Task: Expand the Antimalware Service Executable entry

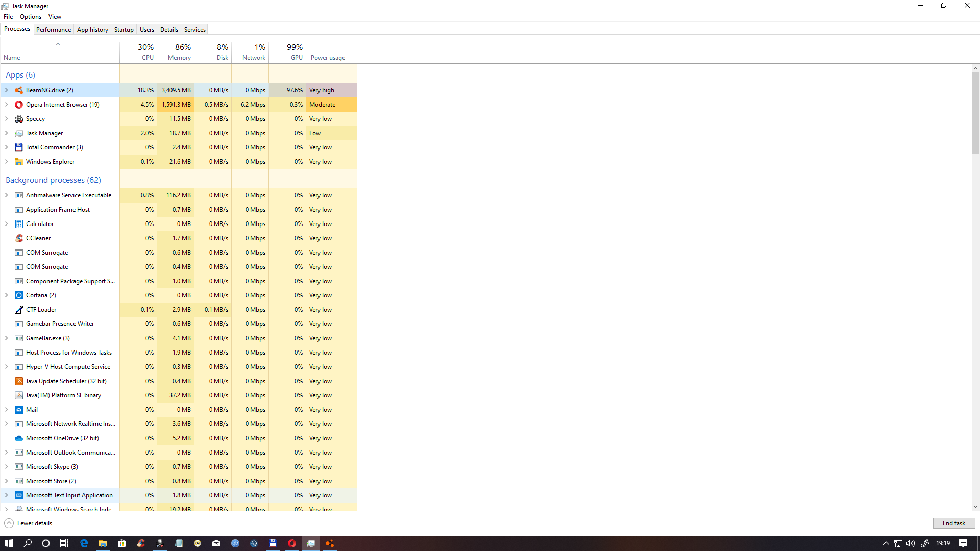Action: click(x=7, y=195)
